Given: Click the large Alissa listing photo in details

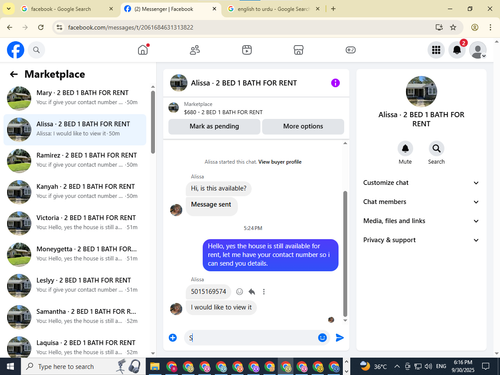Looking at the screenshot, I should 421,91.
